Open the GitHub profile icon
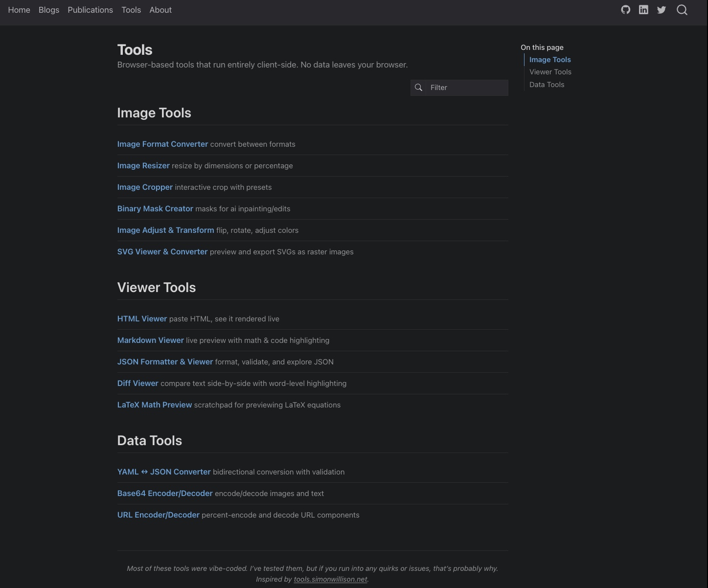 [x=625, y=10]
